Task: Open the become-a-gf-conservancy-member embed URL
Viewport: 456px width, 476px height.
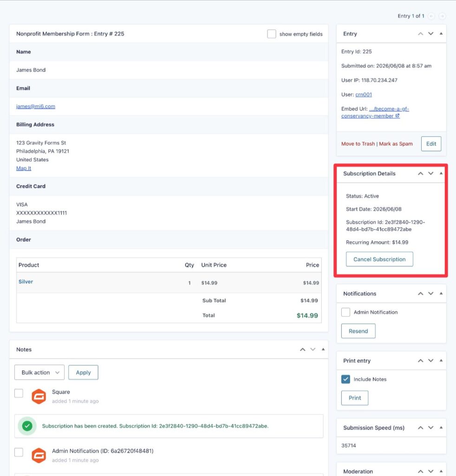Action: (x=375, y=112)
